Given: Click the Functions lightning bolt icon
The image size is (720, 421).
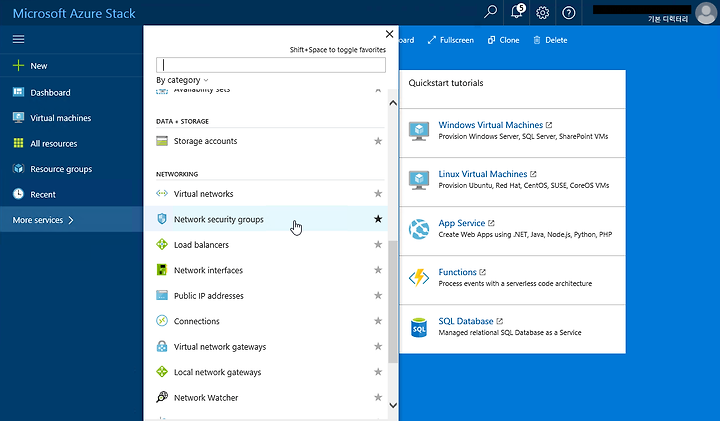Looking at the screenshot, I should (x=419, y=277).
